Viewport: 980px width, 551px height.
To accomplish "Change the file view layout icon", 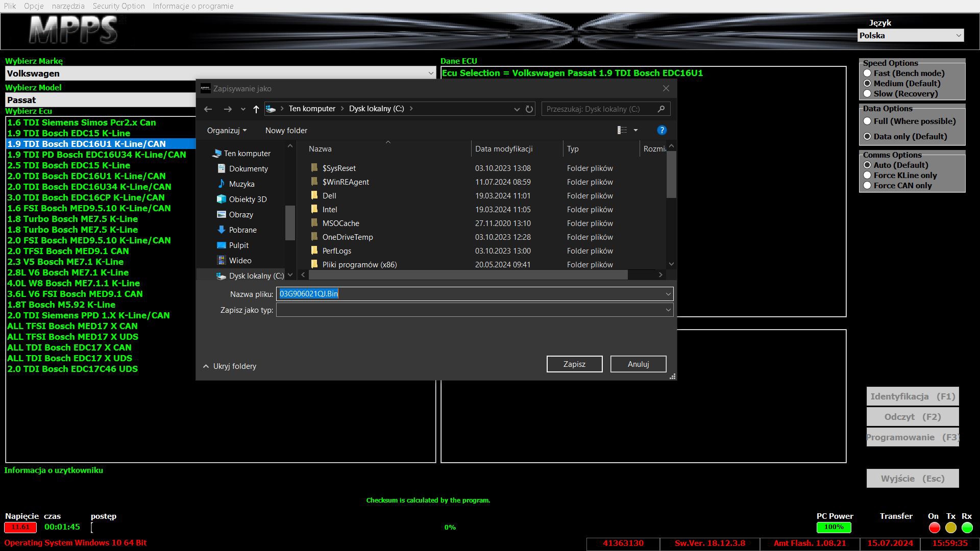I will (x=622, y=131).
